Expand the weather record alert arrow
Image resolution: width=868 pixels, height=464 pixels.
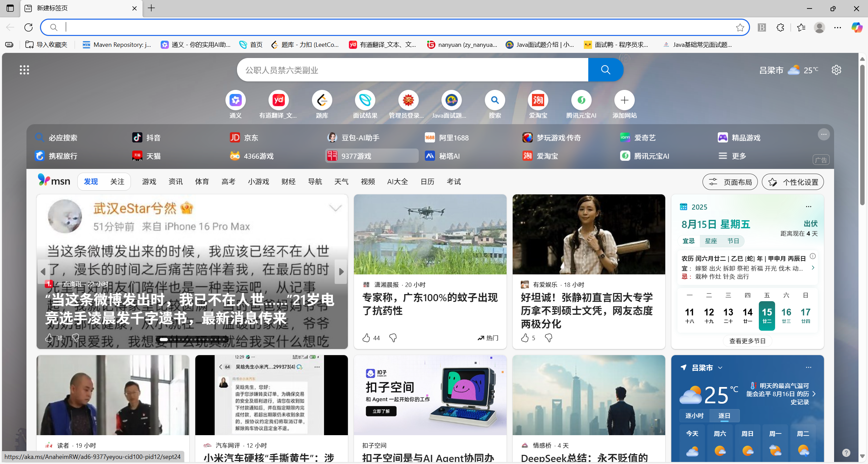[x=814, y=394]
